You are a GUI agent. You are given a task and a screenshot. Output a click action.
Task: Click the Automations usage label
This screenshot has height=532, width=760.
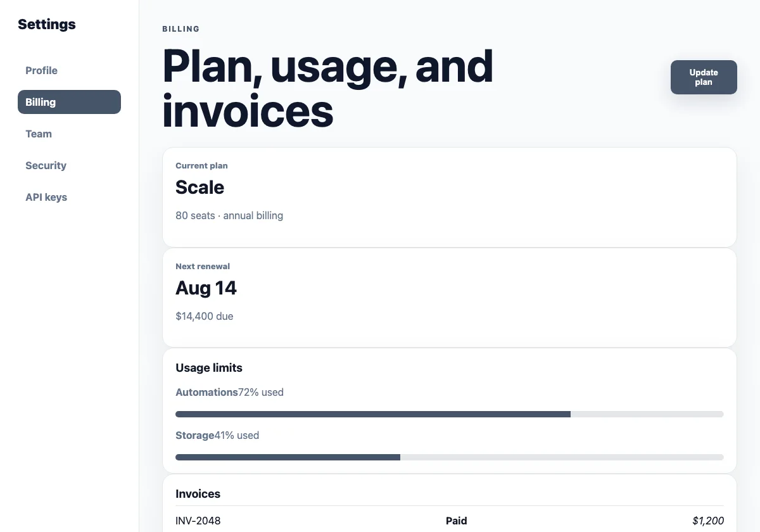[x=206, y=392]
